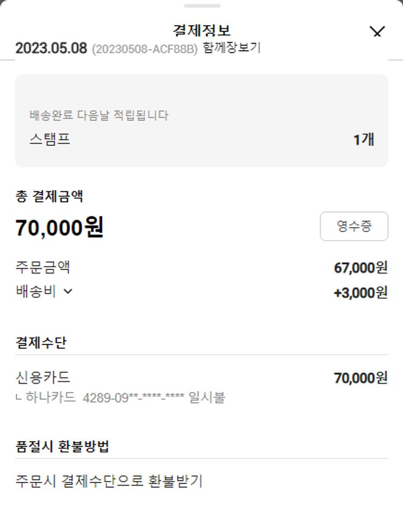Click the 배송비 label text

coord(36,292)
